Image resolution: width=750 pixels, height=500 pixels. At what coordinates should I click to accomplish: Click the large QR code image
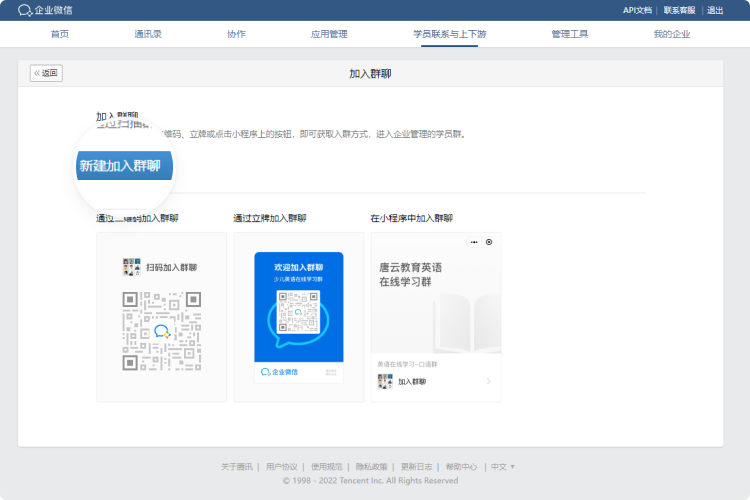(162, 331)
